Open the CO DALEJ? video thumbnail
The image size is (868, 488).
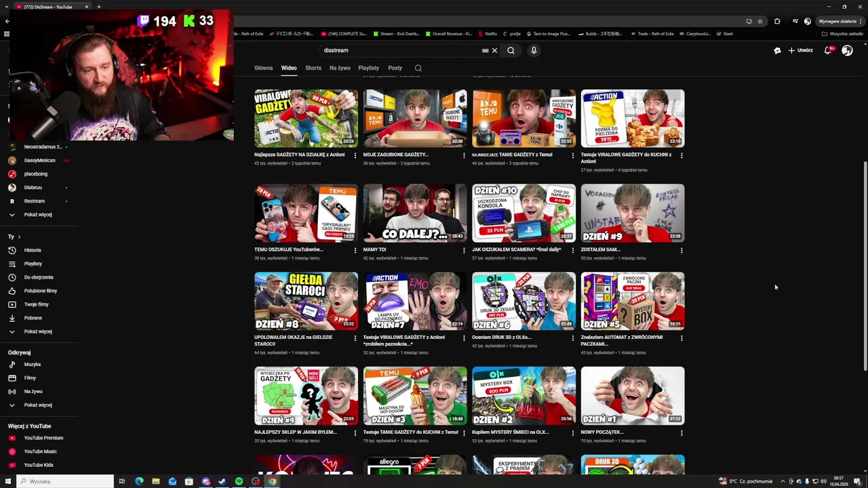[415, 213]
